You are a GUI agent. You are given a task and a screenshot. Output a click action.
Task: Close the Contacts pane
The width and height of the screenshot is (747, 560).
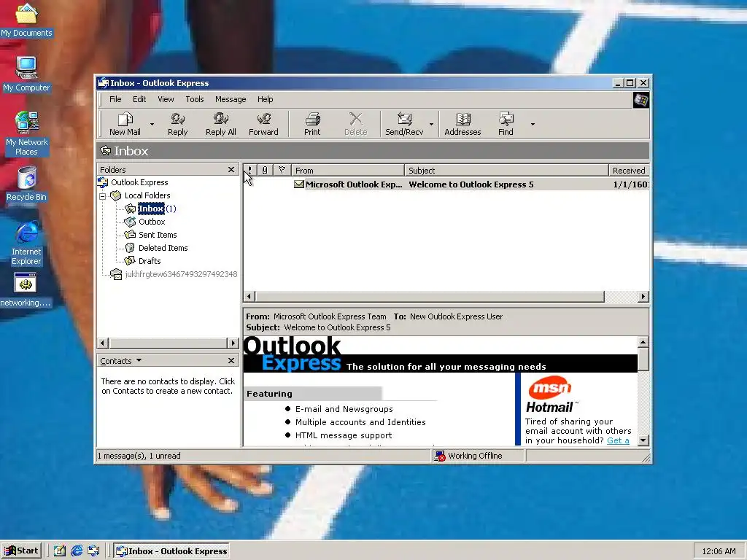tap(231, 360)
